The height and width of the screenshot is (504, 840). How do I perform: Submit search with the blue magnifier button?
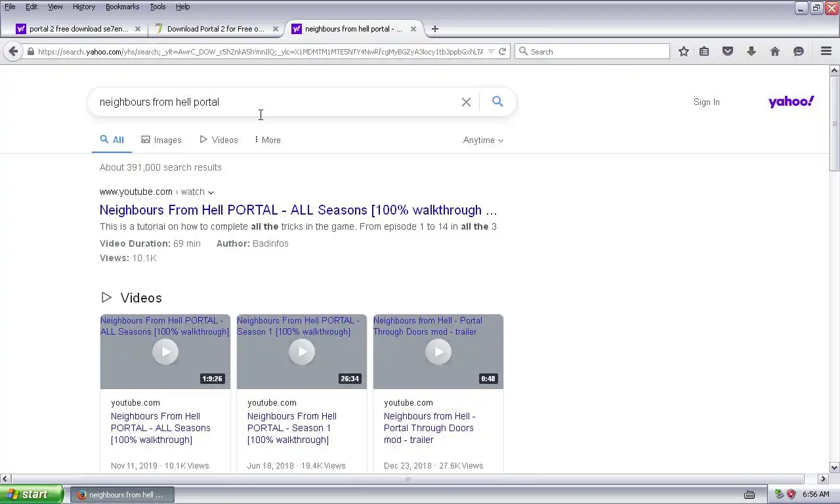(x=497, y=102)
